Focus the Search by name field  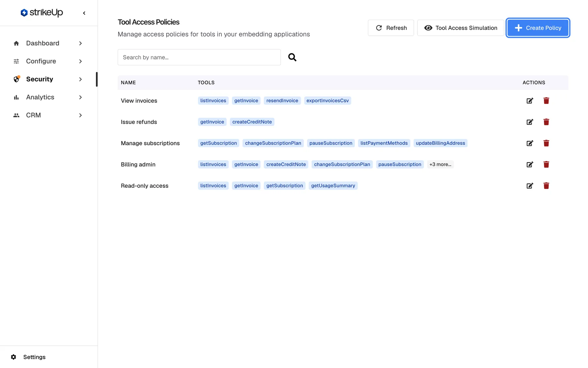pyautogui.click(x=199, y=57)
